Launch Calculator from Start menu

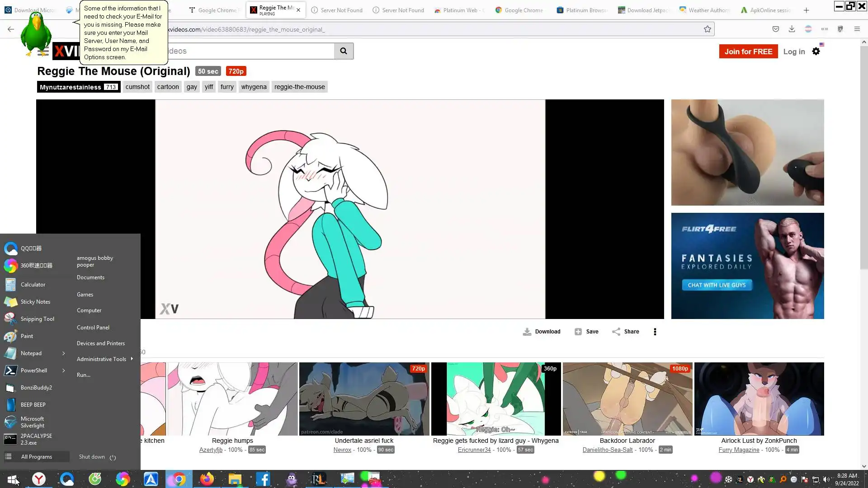pos(33,285)
